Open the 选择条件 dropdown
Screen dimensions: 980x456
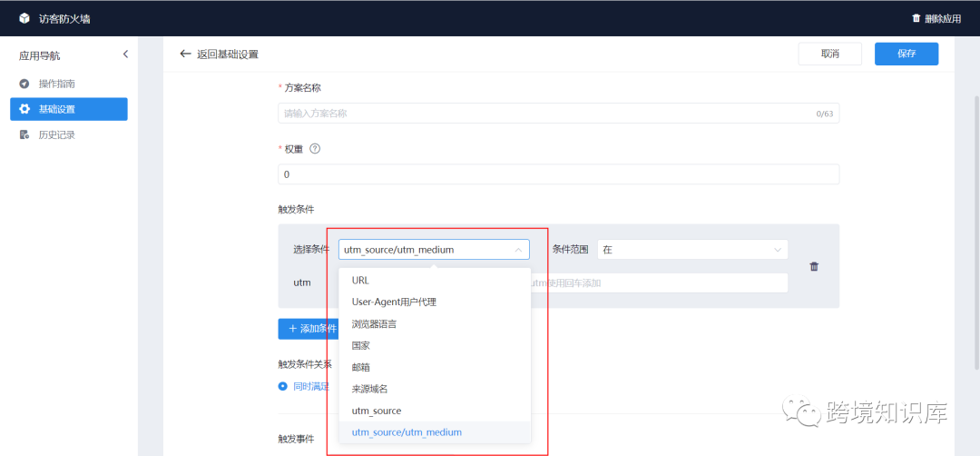click(435, 250)
